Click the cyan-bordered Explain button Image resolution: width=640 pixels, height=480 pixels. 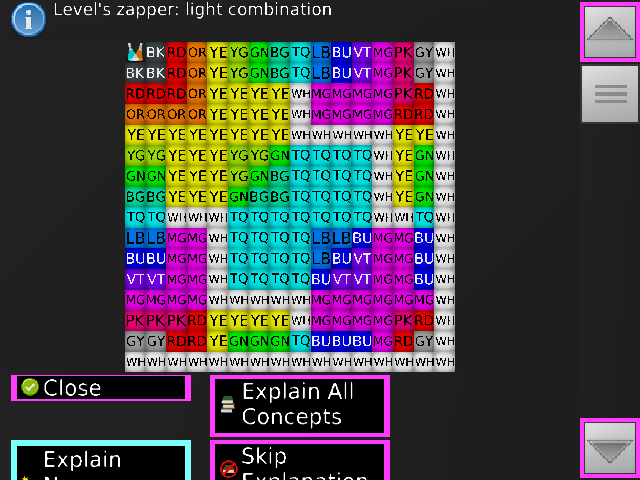click(100, 461)
